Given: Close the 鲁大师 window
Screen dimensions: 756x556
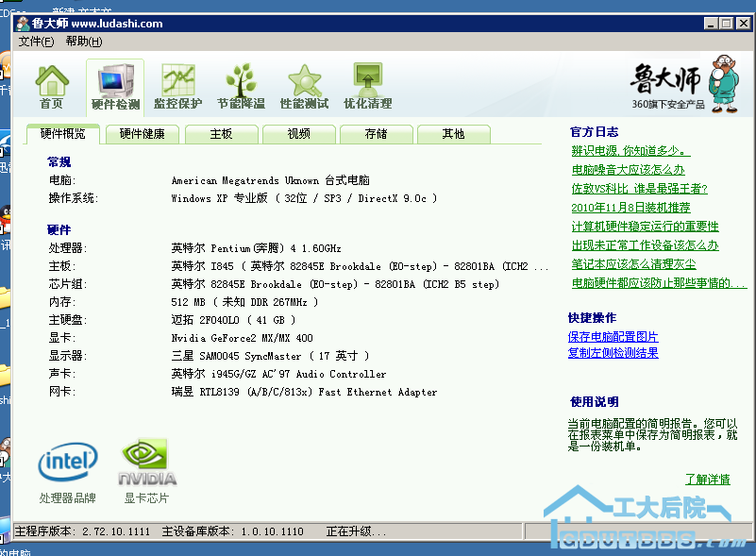Looking at the screenshot, I should pyautogui.click(x=743, y=24).
